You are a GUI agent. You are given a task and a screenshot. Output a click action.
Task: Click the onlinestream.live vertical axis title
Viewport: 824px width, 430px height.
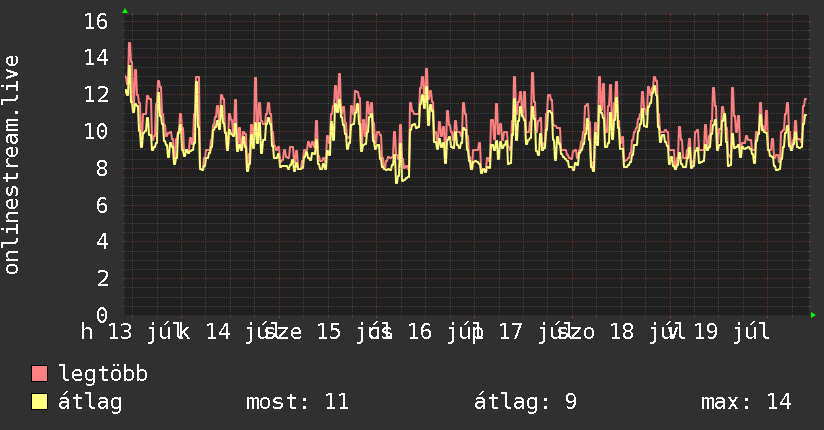[12, 165]
